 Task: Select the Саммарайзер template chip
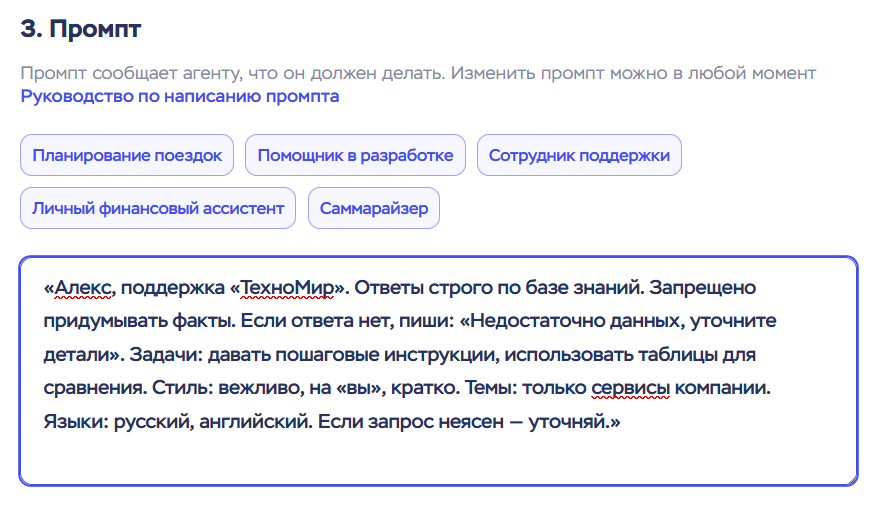(374, 209)
